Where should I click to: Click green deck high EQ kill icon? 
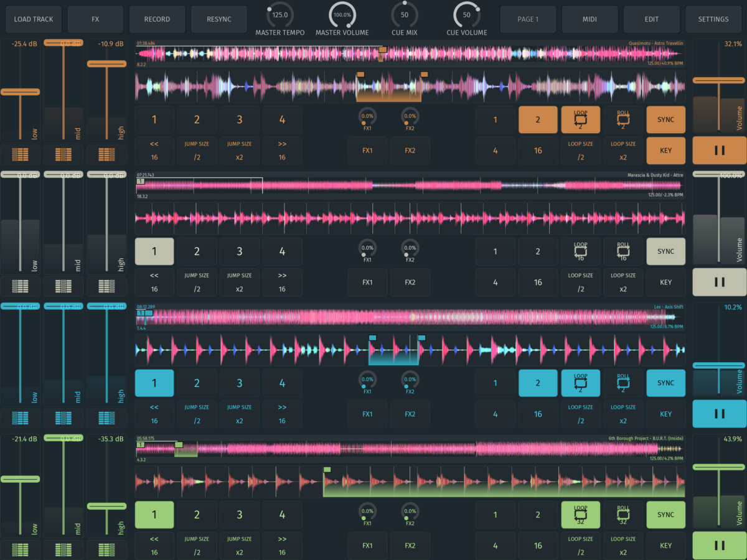106,550
